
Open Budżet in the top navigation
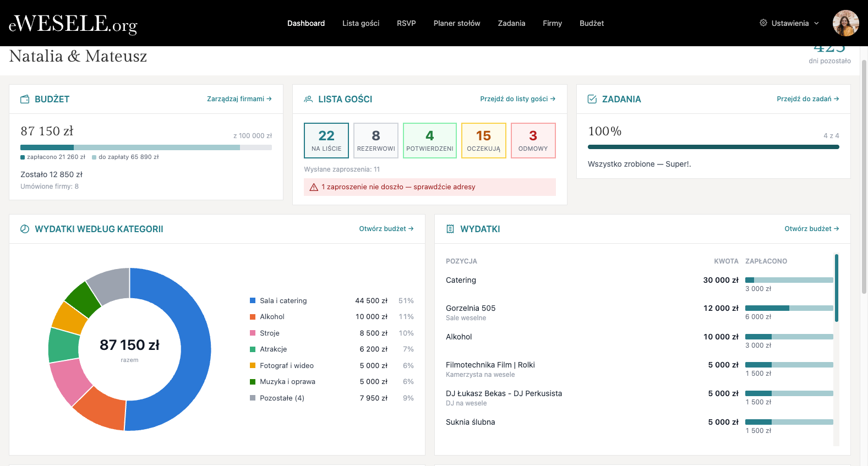592,23
